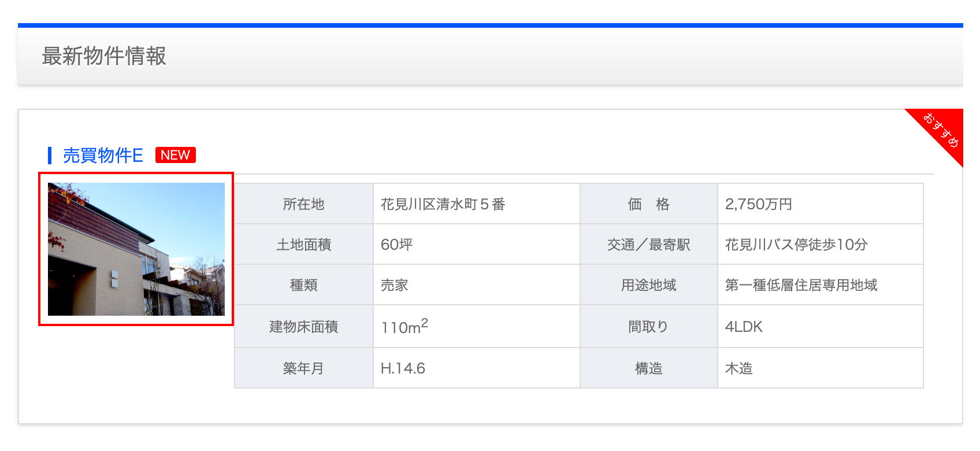Select the 構造 label cell

point(649,368)
